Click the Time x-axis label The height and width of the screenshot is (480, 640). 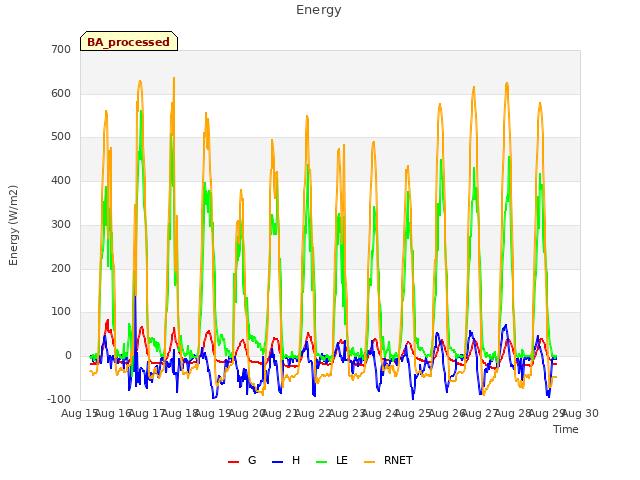click(x=566, y=429)
